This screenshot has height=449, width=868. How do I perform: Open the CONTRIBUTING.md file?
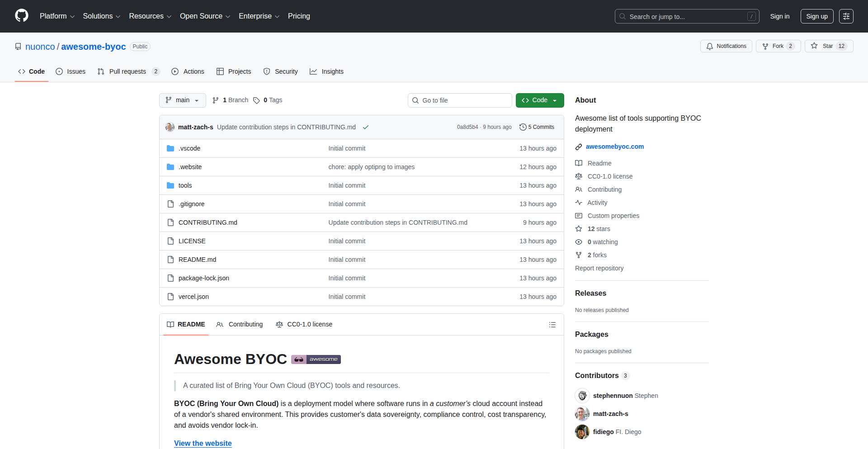coord(208,222)
